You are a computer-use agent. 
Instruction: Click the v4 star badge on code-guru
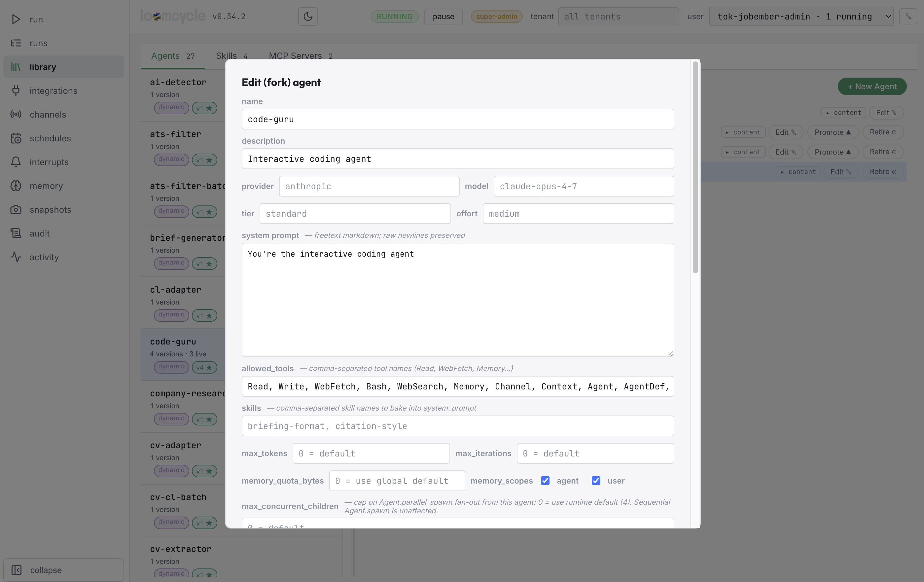pyautogui.click(x=204, y=367)
